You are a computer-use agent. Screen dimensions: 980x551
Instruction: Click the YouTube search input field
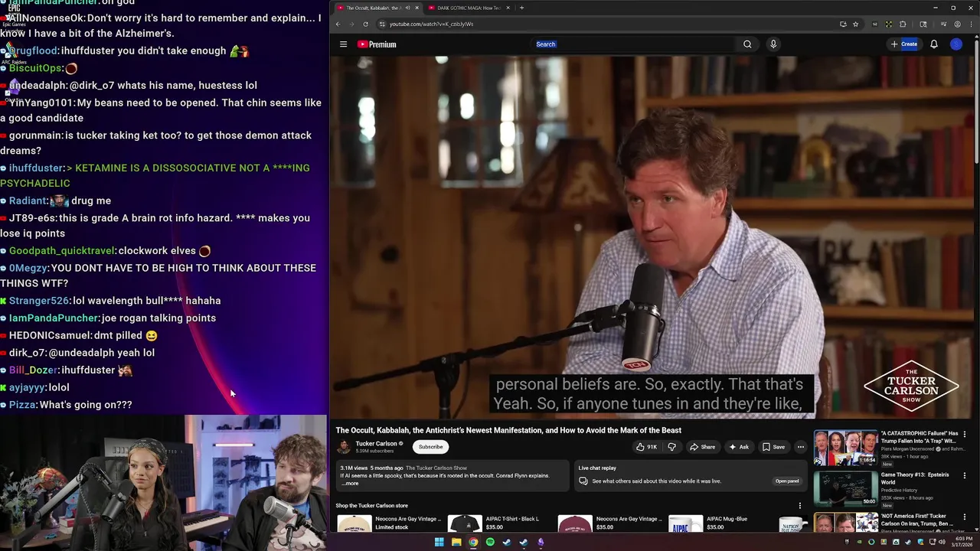tap(635, 44)
